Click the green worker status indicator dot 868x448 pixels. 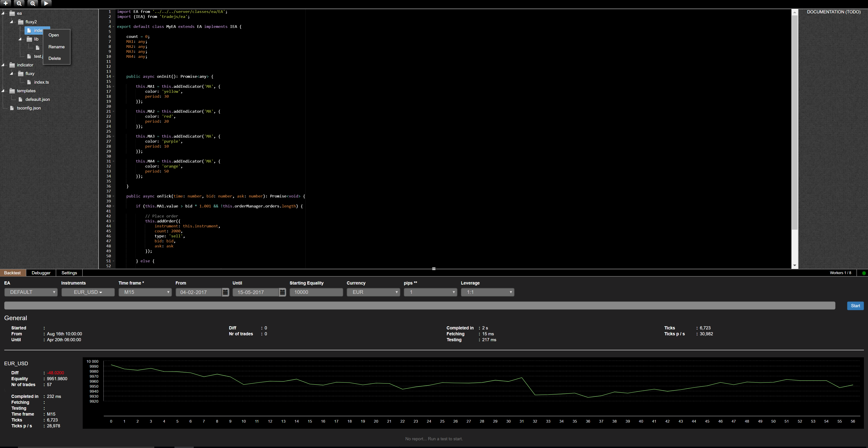864,273
